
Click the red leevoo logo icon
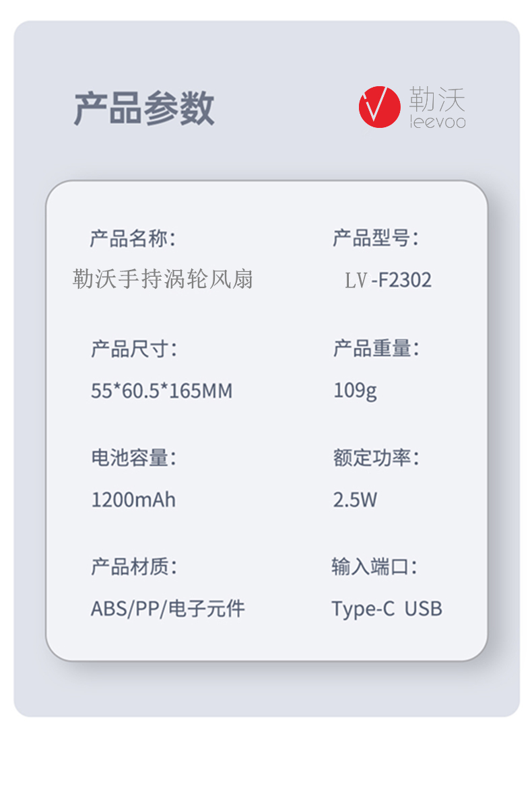pyautogui.click(x=379, y=107)
